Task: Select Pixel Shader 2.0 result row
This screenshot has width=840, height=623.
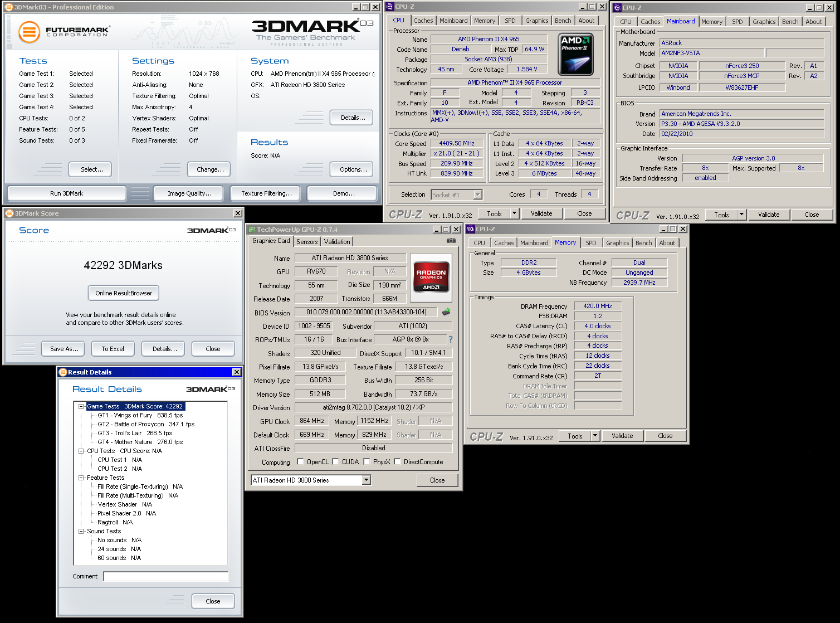Action: click(x=126, y=513)
